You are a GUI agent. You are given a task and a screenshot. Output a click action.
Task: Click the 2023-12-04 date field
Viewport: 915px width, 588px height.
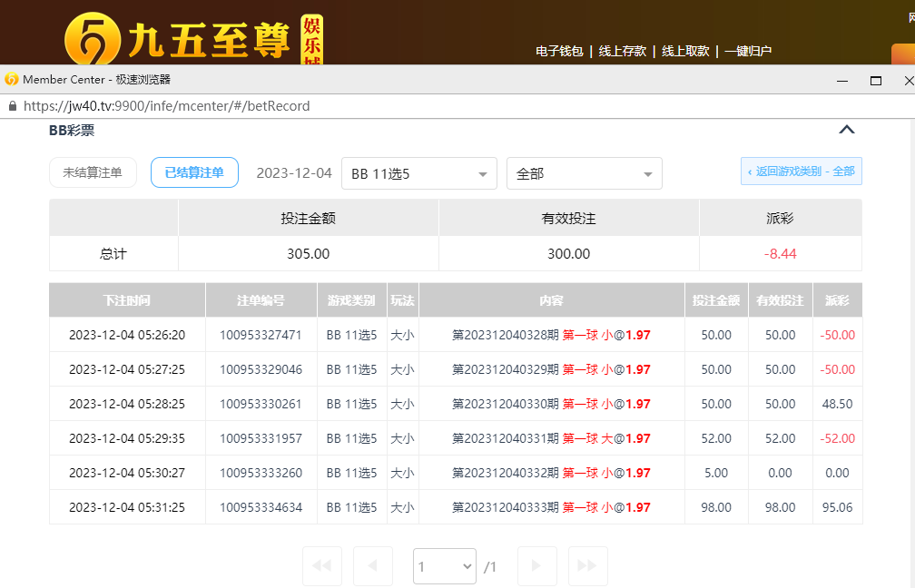pyautogui.click(x=294, y=173)
